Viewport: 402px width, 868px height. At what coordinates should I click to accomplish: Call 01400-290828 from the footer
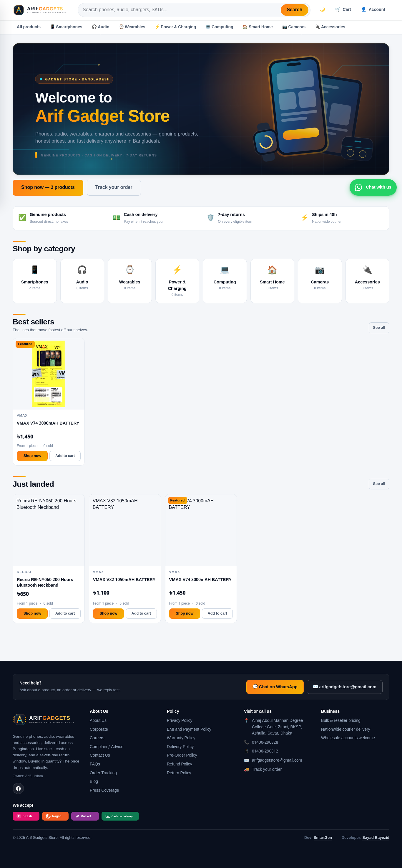tap(265, 742)
